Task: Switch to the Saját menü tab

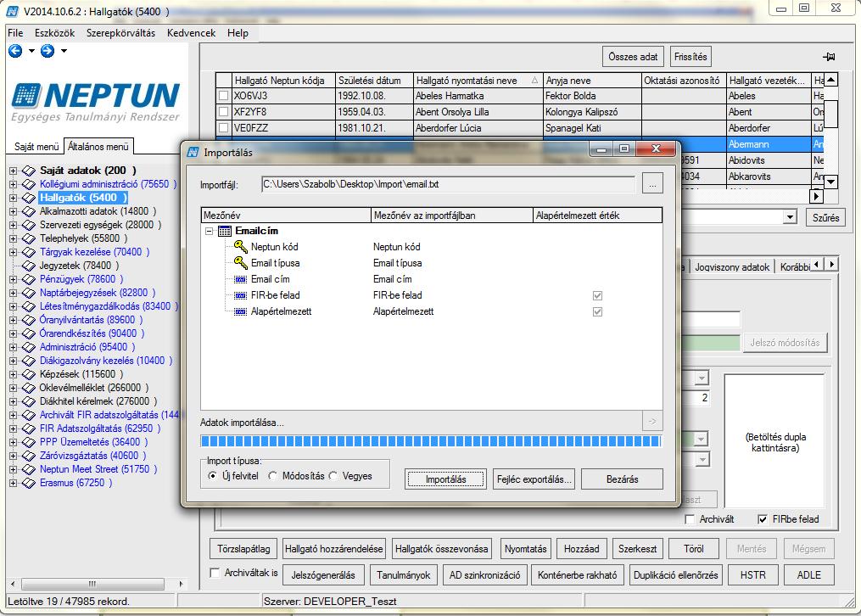Action: coord(36,147)
